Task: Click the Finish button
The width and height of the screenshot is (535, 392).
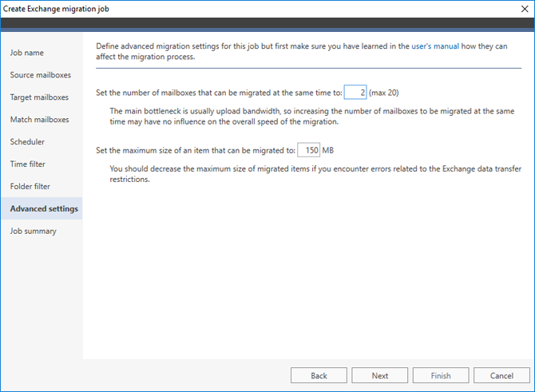Action: [x=441, y=375]
